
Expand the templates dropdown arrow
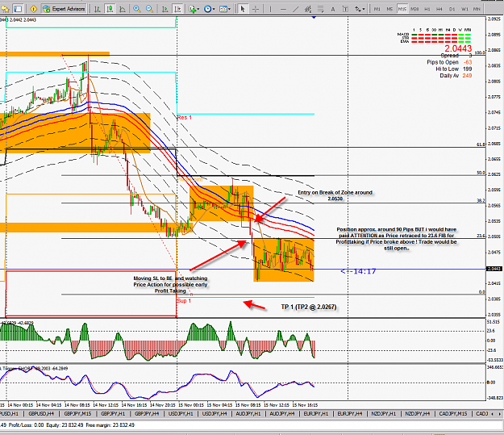229,9
